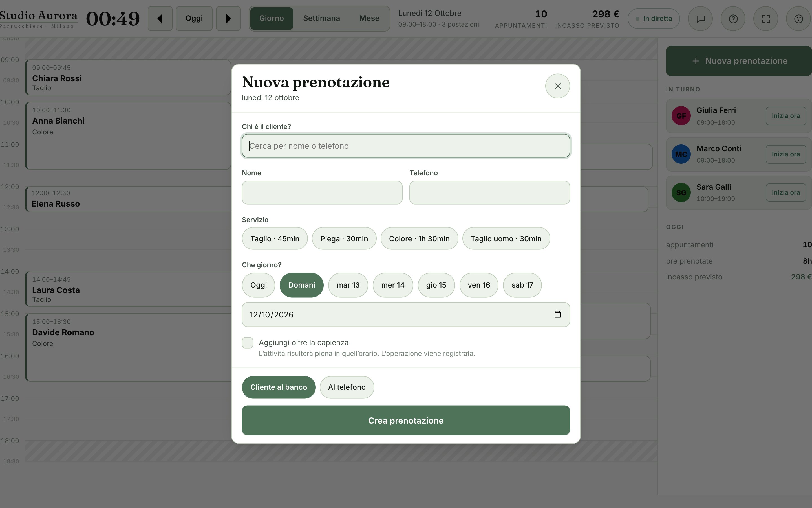Enable Aggiungi oltre la capienza checkbox

click(248, 343)
